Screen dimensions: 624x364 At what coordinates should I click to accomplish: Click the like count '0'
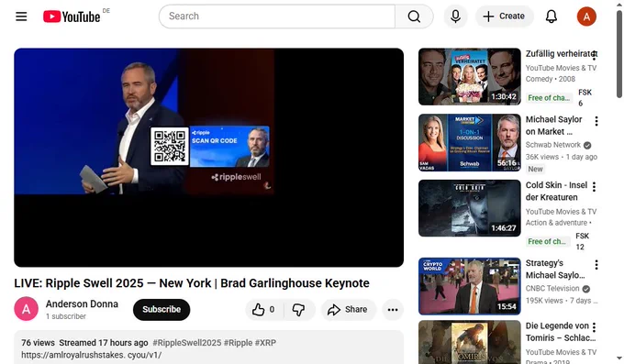(x=272, y=310)
